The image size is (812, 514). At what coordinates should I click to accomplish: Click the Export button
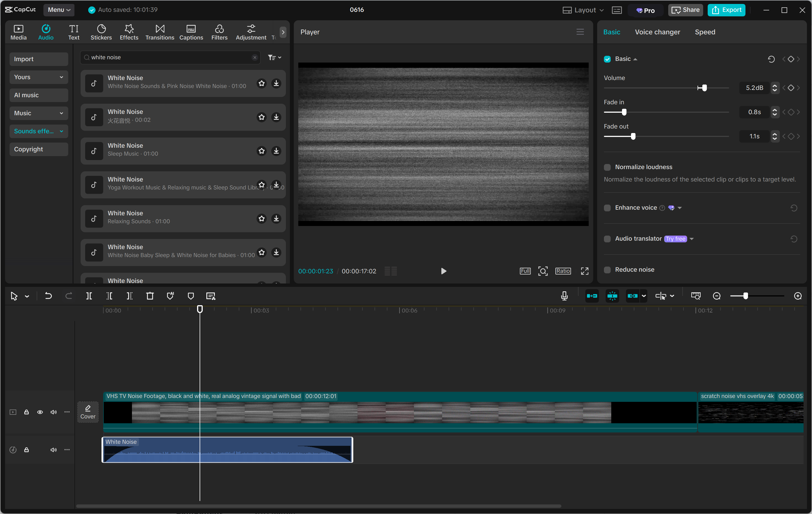[726, 10]
